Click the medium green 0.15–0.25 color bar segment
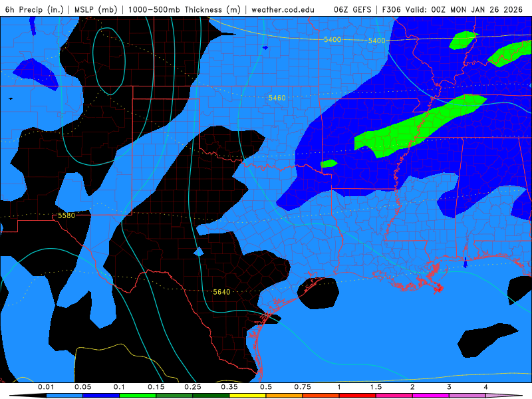Screen dimensions: 532x399 (x=174, y=396)
